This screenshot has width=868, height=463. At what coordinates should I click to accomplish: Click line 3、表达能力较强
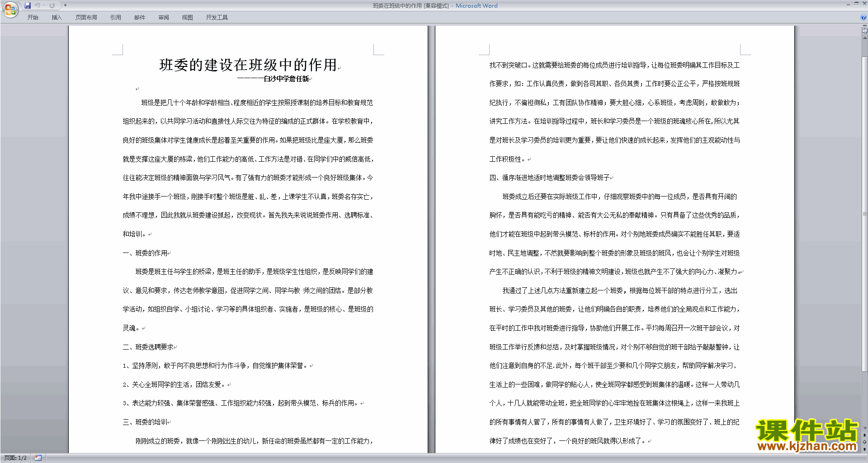pyautogui.click(x=241, y=403)
